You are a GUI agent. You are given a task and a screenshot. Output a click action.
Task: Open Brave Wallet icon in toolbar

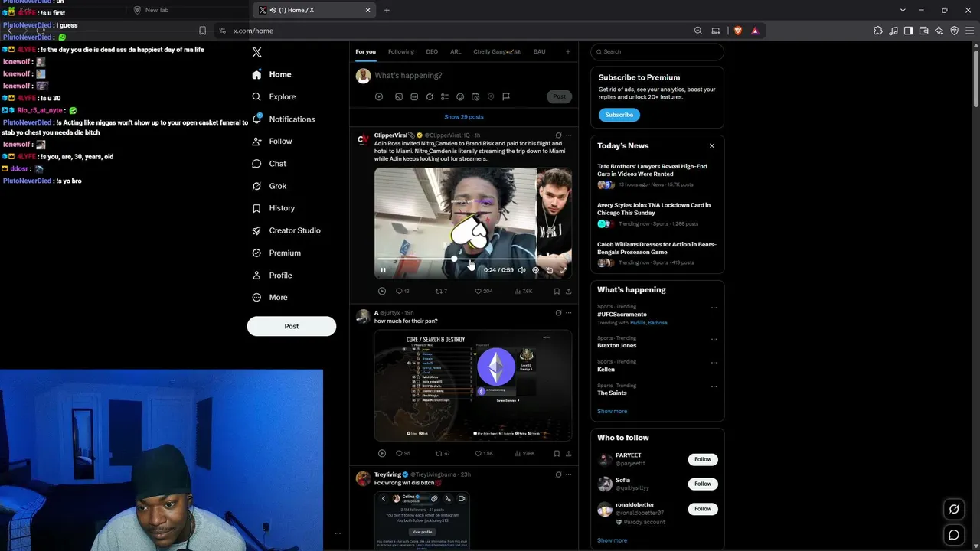[924, 31]
